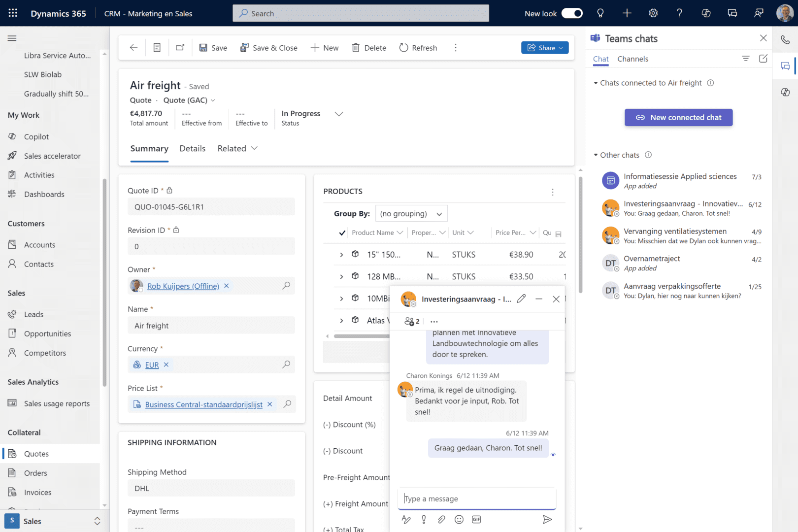Open emoji picker in chat
The height and width of the screenshot is (532, 798).
click(x=459, y=519)
